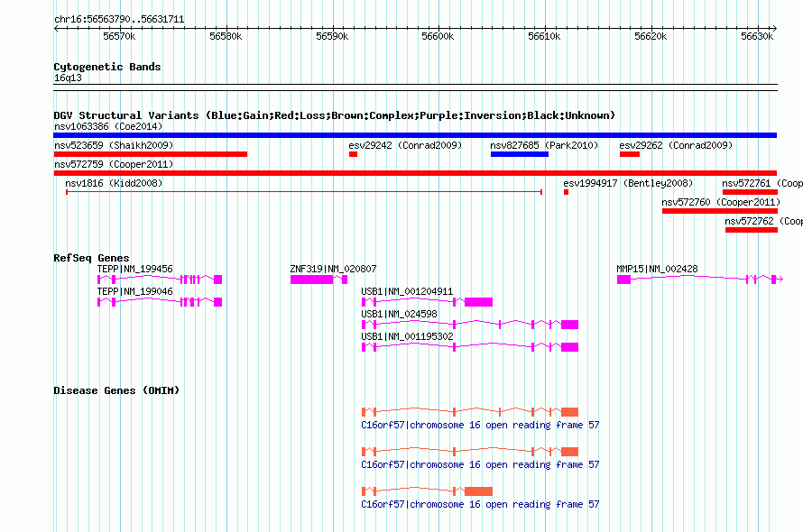This screenshot has height=532, width=803.
Task: Click the nsv523659 (Shaikh2009) label
Action: click(114, 145)
